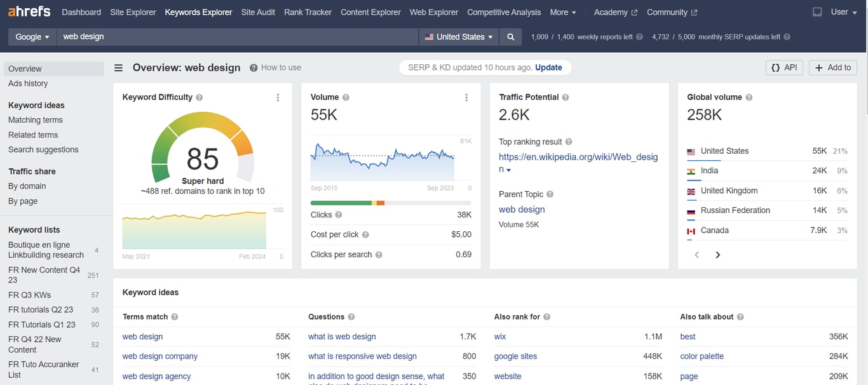Click the Ahrefs logo
Screen dimensions: 868x385
click(x=29, y=11)
